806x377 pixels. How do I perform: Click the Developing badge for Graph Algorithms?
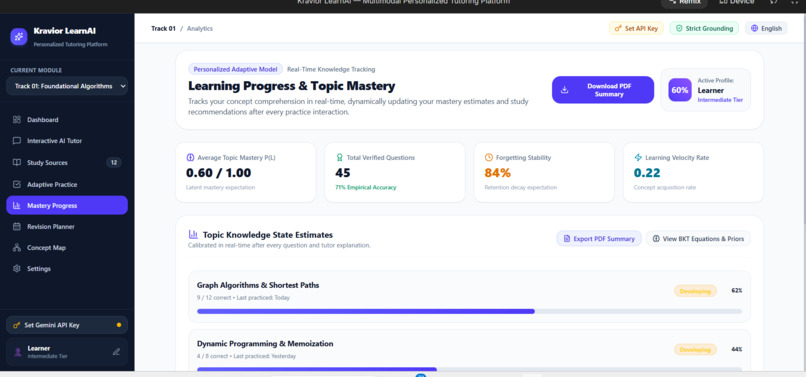695,291
